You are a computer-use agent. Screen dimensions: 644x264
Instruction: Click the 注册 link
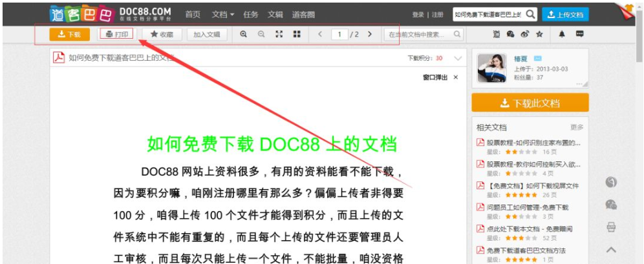pyautogui.click(x=437, y=15)
